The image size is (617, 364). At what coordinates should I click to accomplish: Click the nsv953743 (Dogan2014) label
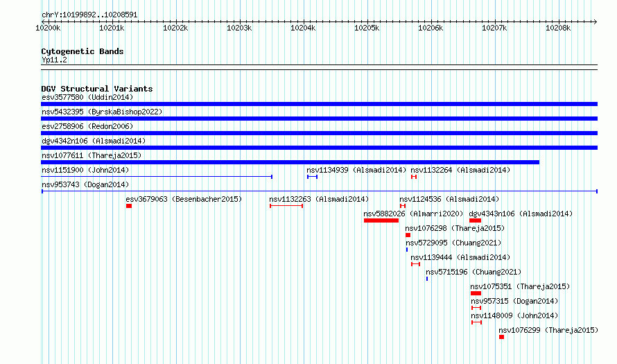pos(85,184)
